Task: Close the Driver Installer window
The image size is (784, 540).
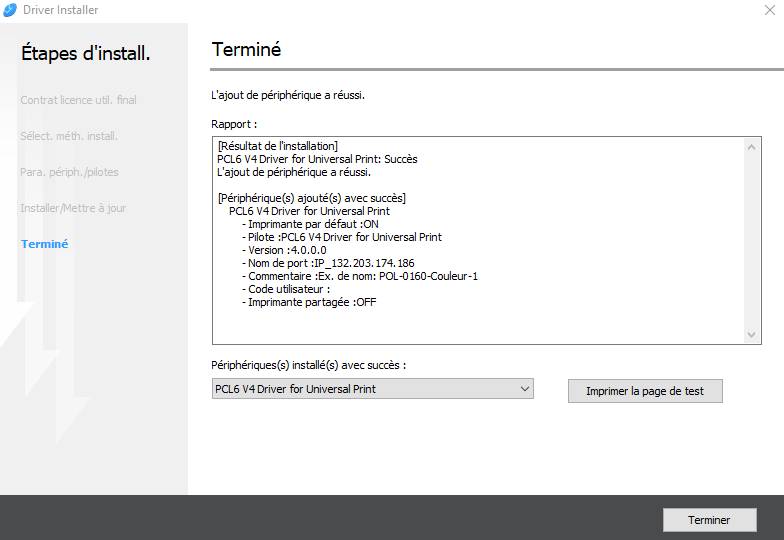Action: [767, 10]
